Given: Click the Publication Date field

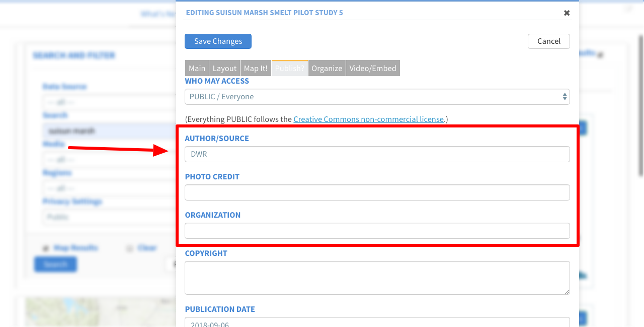Looking at the screenshot, I should (377, 322).
